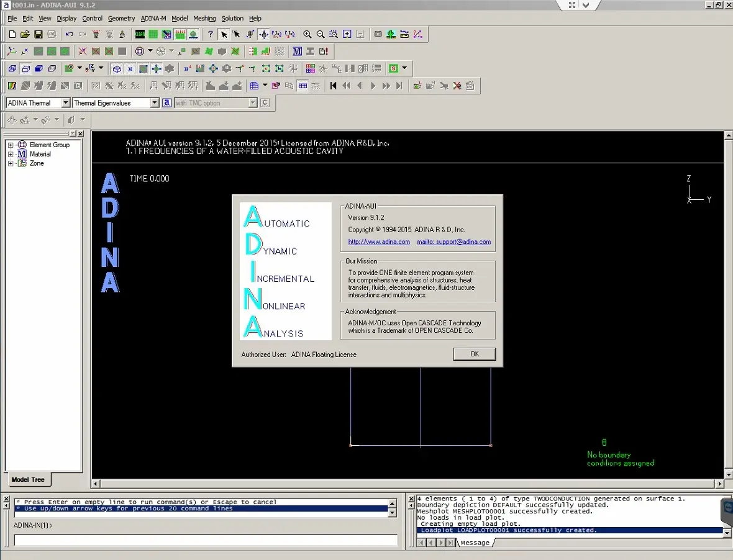Image resolution: width=733 pixels, height=560 pixels.
Task: Expand the Material tree node
Action: click(11, 154)
